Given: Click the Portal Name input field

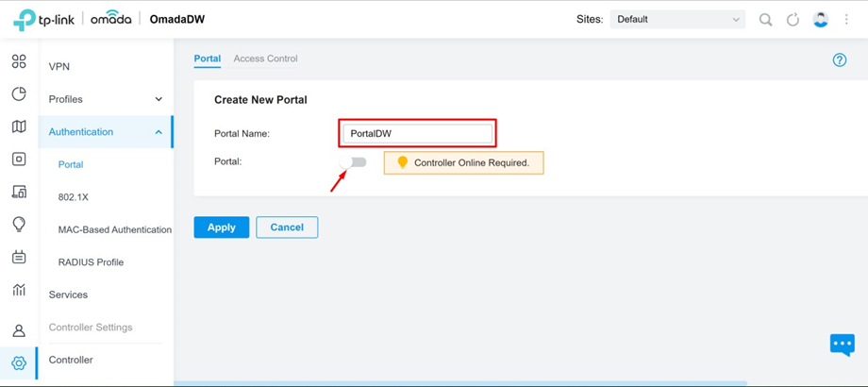Looking at the screenshot, I should point(417,133).
